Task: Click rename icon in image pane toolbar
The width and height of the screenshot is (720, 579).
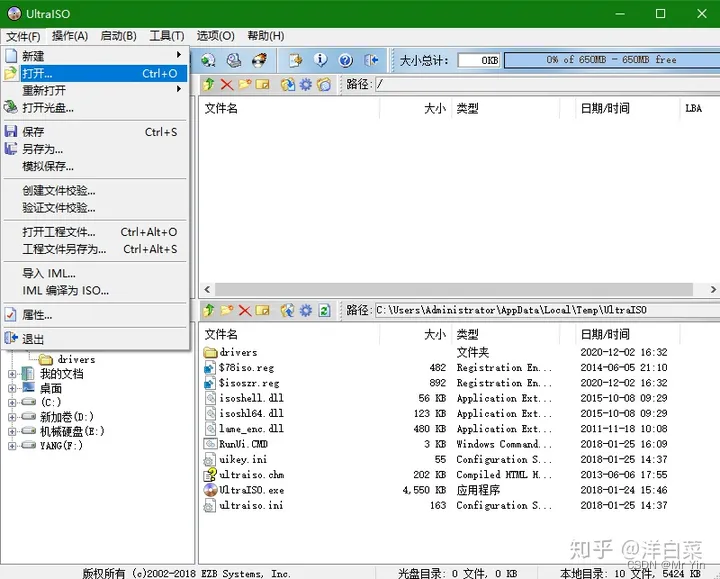Action: 263,84
